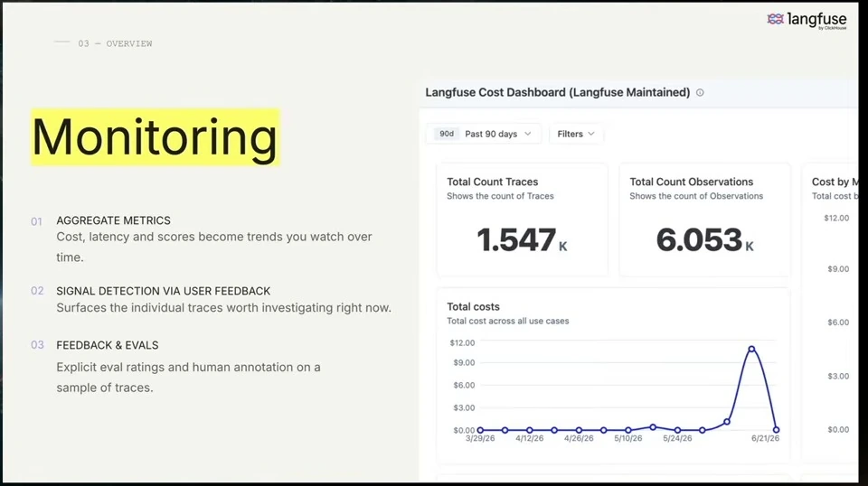Click the $3.00 label on Total costs axis
868x486 pixels.
464,407
